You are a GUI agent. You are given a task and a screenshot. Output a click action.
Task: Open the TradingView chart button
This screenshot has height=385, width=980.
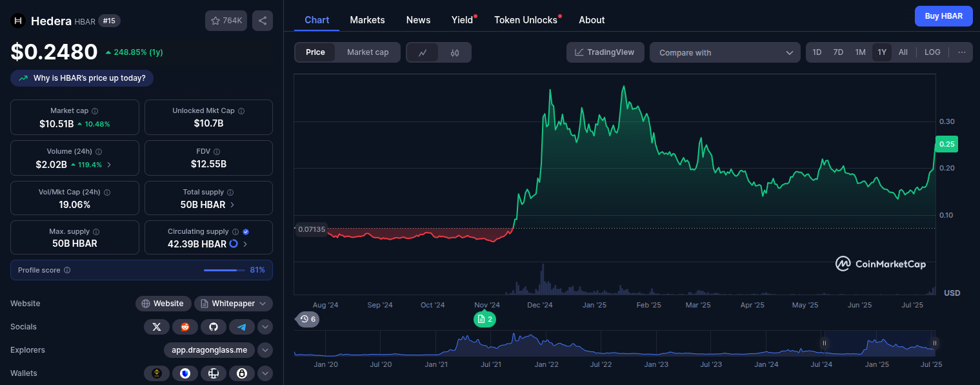[605, 52]
